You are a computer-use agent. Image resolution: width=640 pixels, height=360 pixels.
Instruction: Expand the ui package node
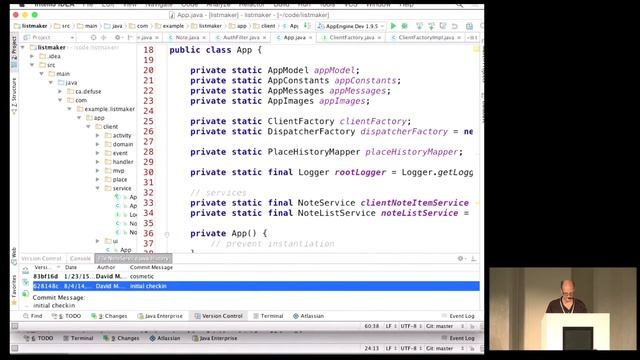click(98, 241)
